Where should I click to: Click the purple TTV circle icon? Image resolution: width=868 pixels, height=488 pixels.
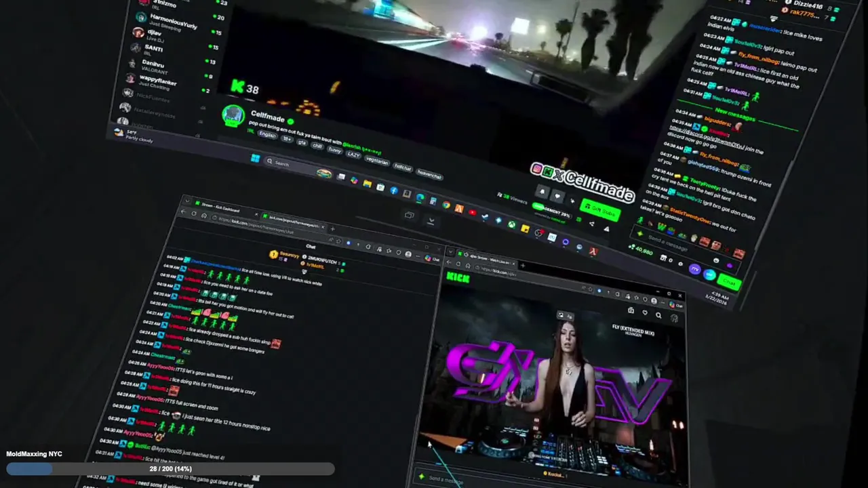pyautogui.click(x=695, y=269)
